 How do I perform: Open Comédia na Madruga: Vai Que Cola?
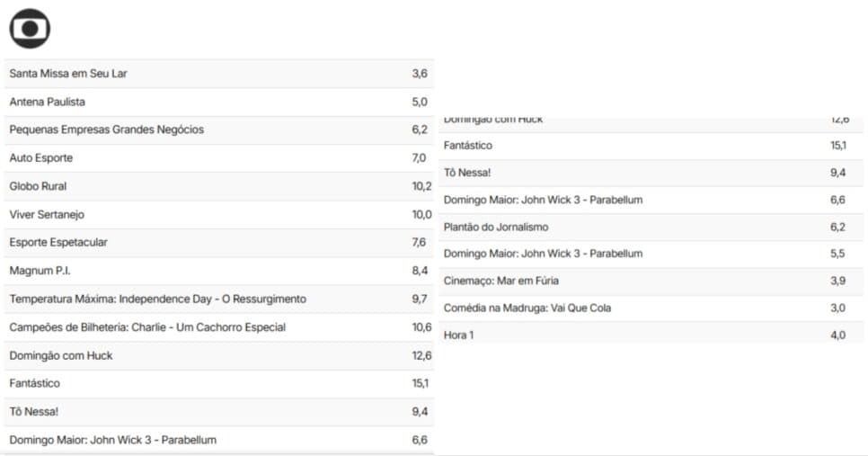(x=651, y=308)
